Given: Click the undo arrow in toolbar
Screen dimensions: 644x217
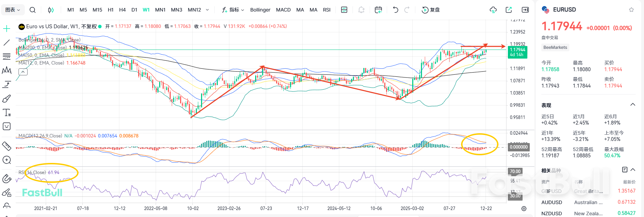Looking at the screenshot, I should pos(395,10).
